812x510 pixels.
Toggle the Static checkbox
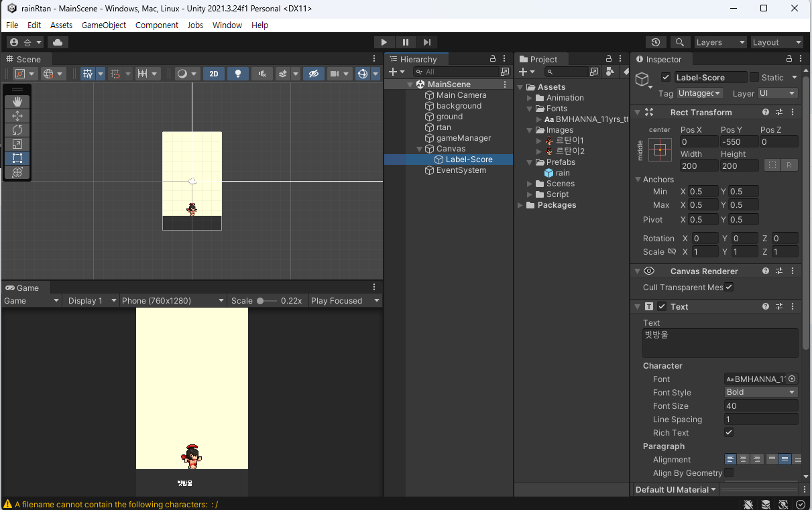point(754,78)
